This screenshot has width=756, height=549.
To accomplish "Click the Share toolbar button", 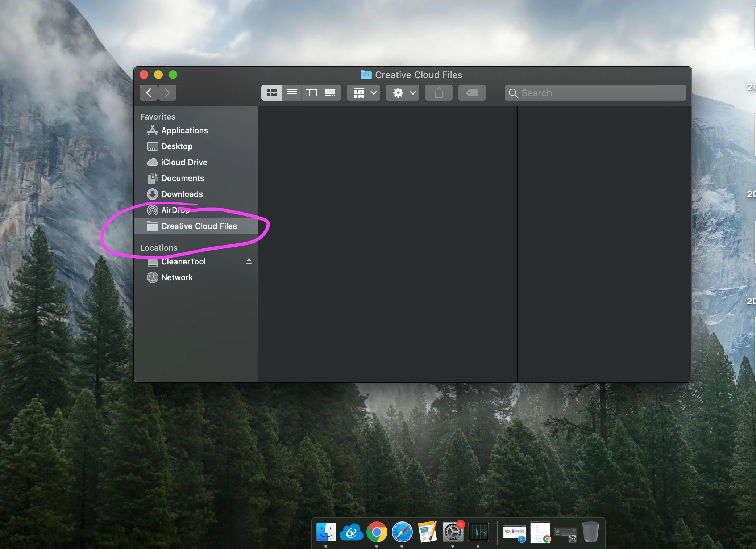I will [439, 93].
